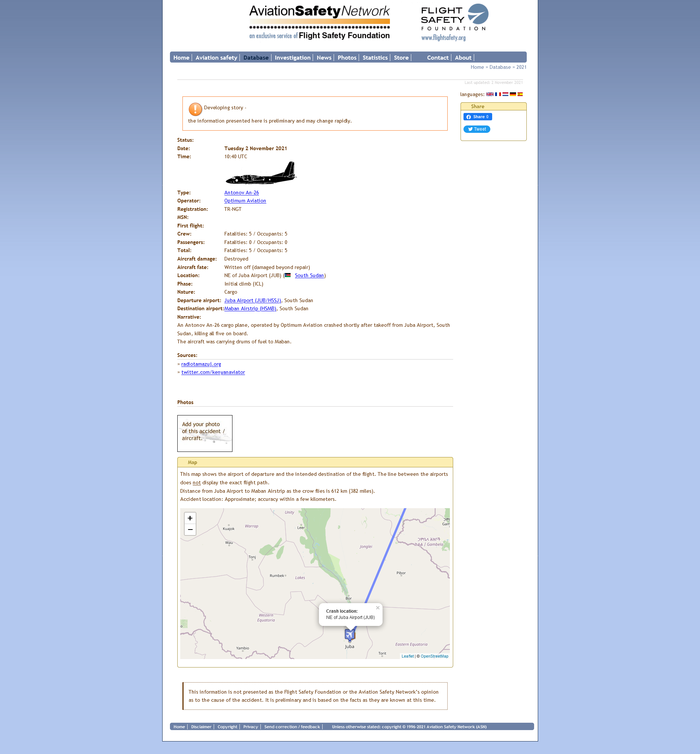
Task: Click the airplane crash marker near Juba
Action: (349, 634)
